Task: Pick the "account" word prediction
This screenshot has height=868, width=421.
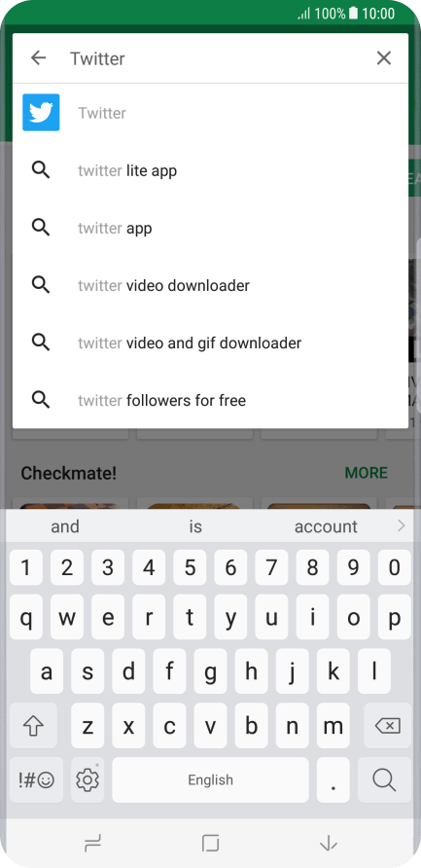Action: click(326, 526)
